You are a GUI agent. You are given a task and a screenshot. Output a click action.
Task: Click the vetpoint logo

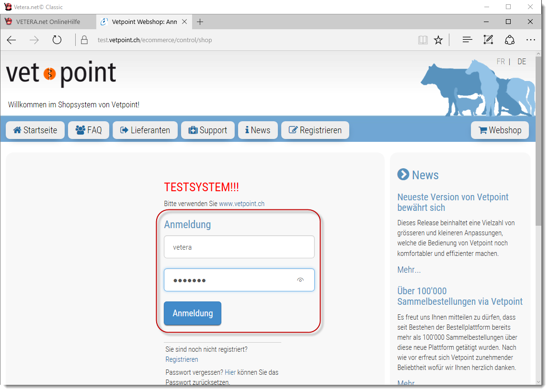click(61, 74)
